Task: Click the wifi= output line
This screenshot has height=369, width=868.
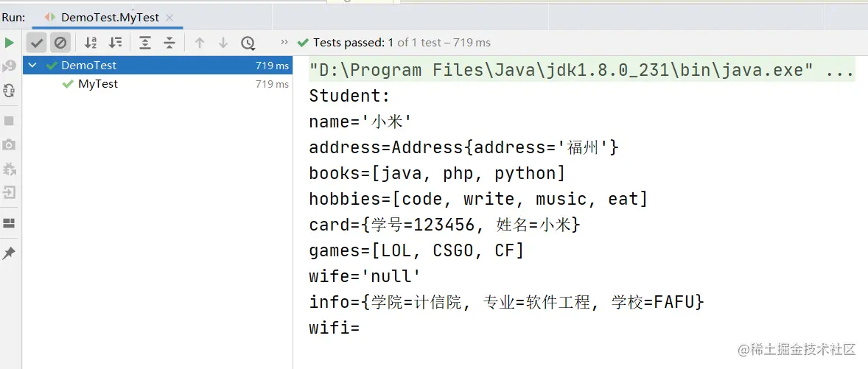Action: 335,328
